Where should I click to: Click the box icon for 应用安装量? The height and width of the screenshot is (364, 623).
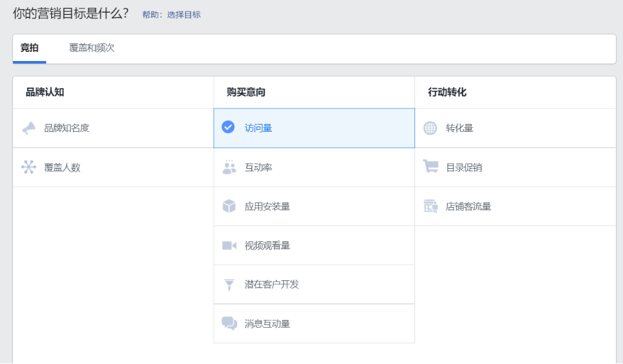(229, 206)
